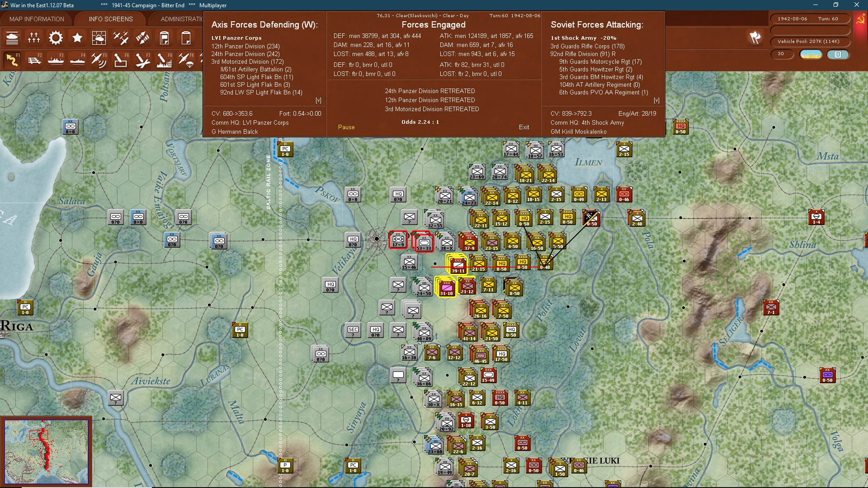Toggle F2 rail mode

(34, 60)
